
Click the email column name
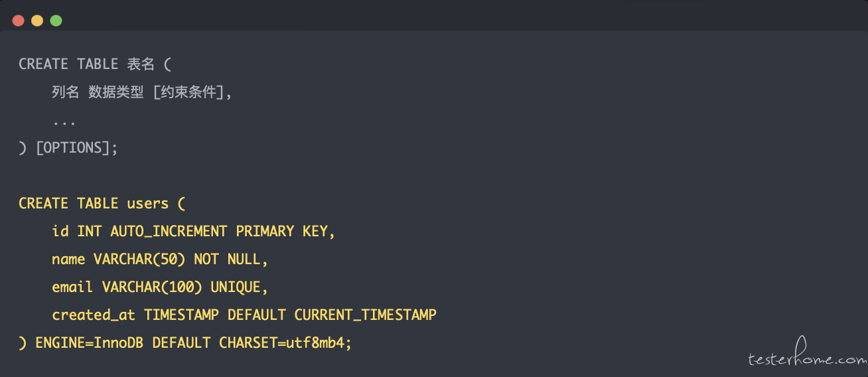(x=72, y=287)
